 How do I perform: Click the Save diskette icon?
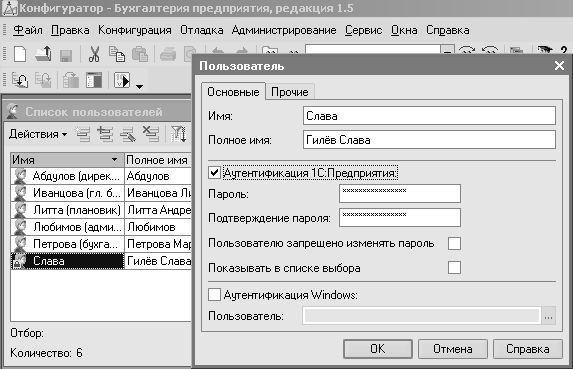pyautogui.click(x=66, y=56)
